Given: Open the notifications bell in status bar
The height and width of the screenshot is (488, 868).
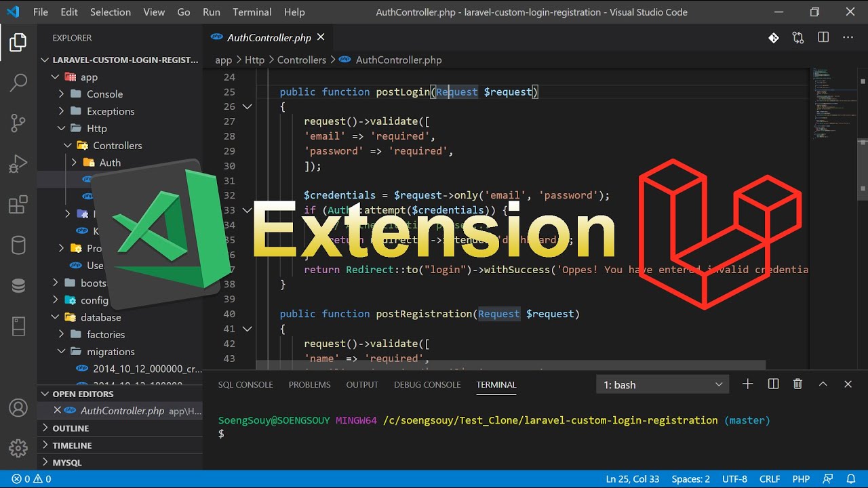Looking at the screenshot, I should click(x=850, y=479).
